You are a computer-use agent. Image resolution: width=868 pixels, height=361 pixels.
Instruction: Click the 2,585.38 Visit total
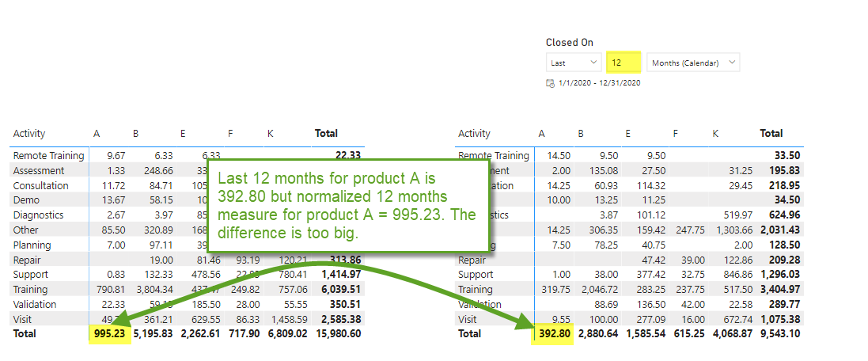tap(343, 320)
